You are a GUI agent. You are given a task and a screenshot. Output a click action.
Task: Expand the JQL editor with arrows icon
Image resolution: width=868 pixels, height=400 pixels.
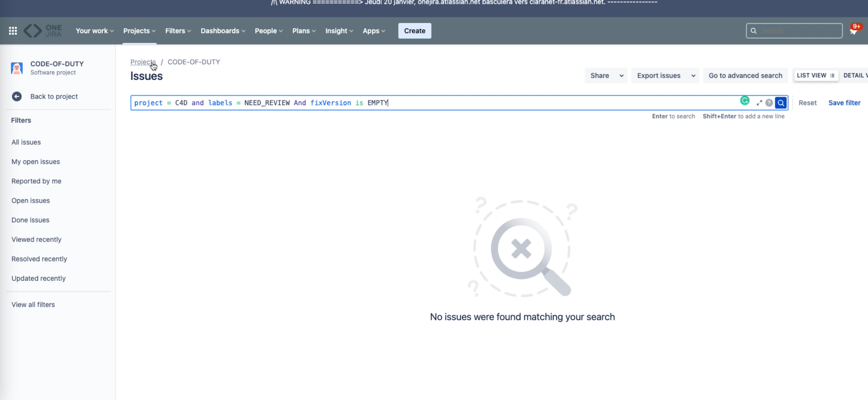tap(759, 103)
